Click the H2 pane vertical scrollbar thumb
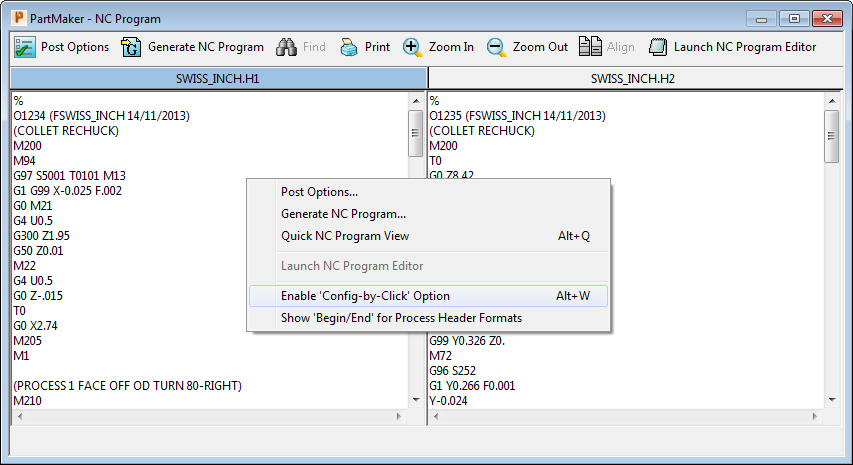 click(831, 137)
